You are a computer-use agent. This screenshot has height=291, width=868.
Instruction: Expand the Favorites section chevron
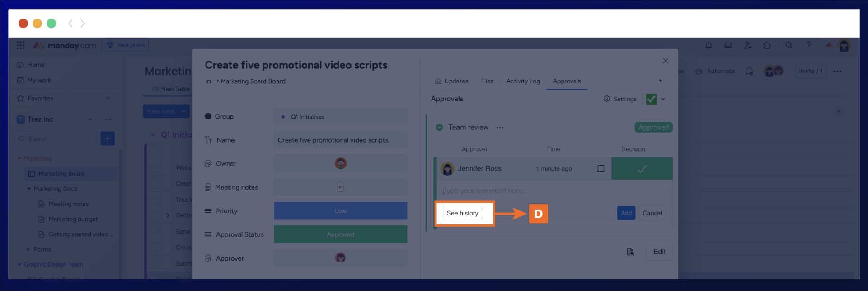pos(108,98)
